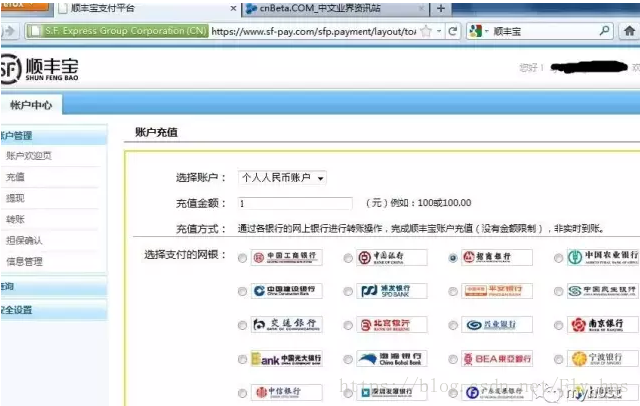Click the browser home icon
640x406 pixels.
629,31
